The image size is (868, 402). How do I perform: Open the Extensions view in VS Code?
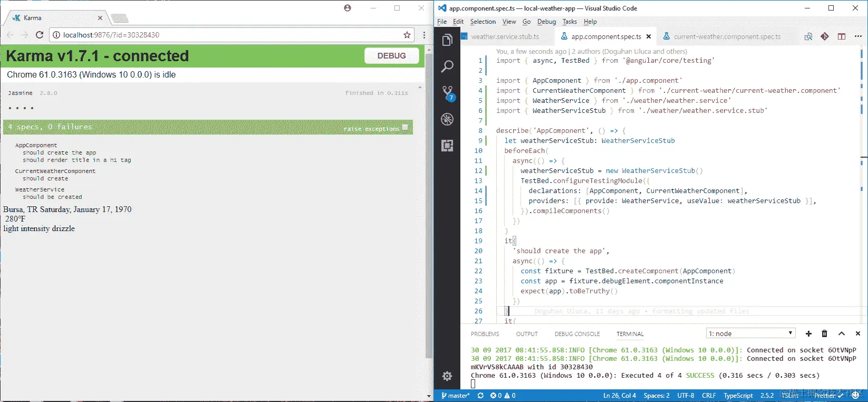click(x=447, y=146)
